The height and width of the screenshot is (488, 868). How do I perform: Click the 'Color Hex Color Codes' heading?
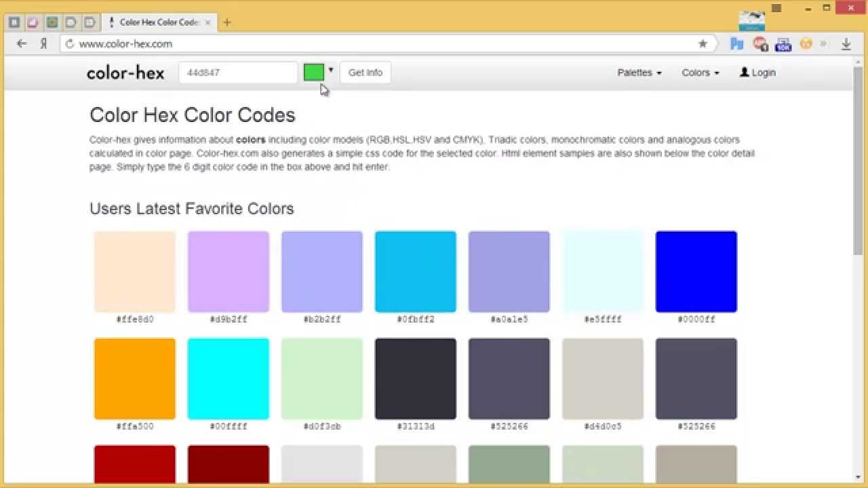coord(193,115)
